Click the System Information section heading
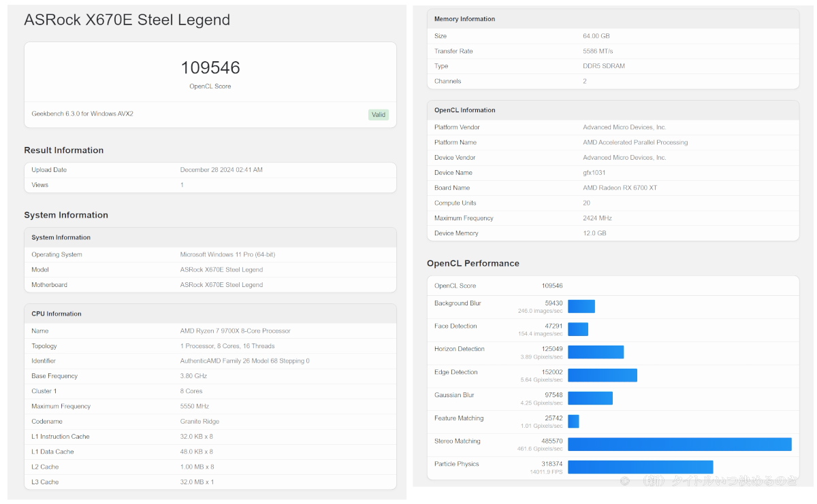This screenshot has height=504, width=817. click(66, 215)
